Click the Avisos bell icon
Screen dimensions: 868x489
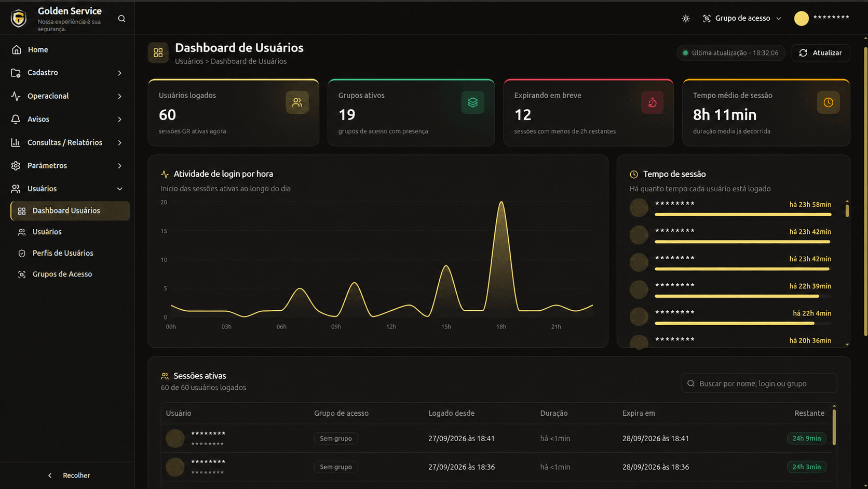(x=16, y=119)
